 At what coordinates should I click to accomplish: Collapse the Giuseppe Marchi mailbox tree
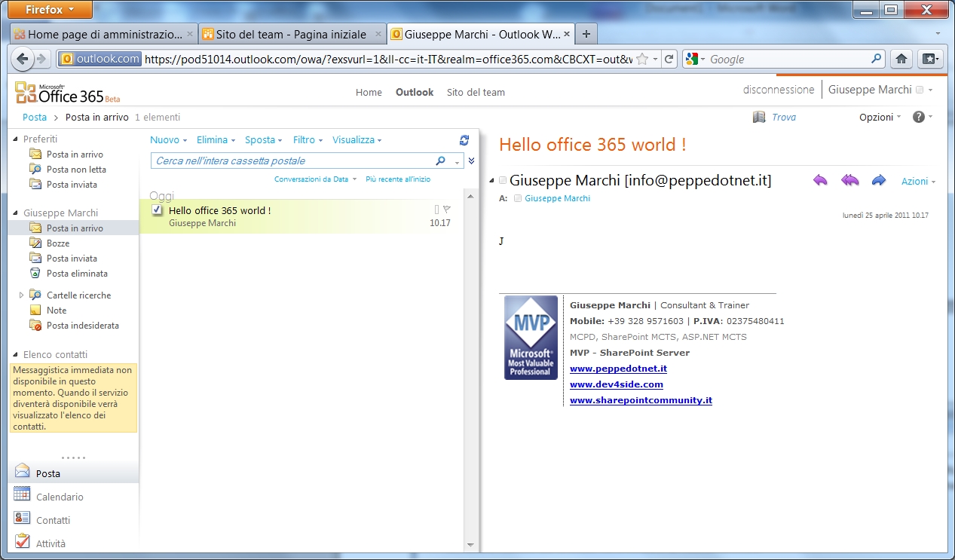pyautogui.click(x=17, y=213)
